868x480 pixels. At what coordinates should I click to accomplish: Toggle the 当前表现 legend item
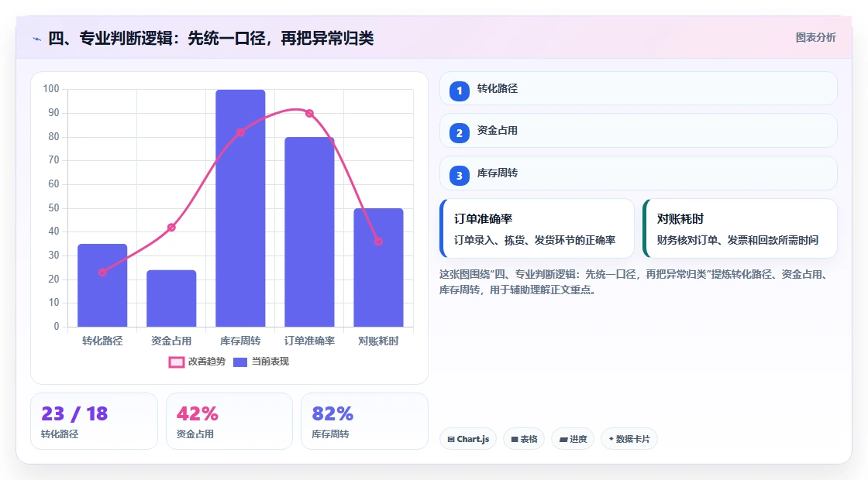(260, 362)
